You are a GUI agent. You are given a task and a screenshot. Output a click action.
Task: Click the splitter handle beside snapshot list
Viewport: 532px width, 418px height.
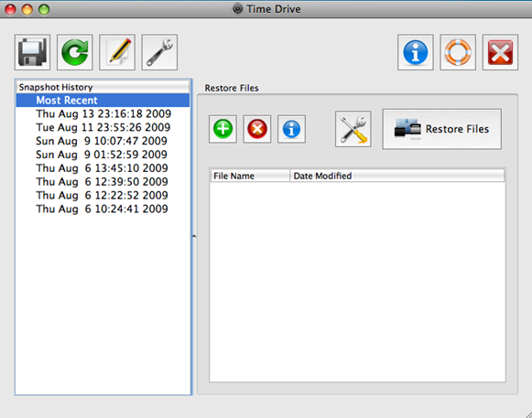point(194,237)
